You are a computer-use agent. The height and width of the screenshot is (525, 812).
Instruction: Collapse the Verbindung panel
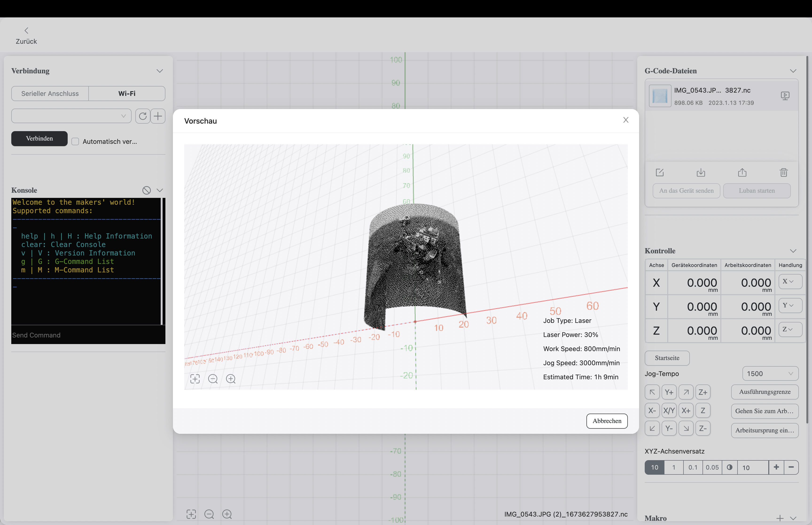point(160,71)
